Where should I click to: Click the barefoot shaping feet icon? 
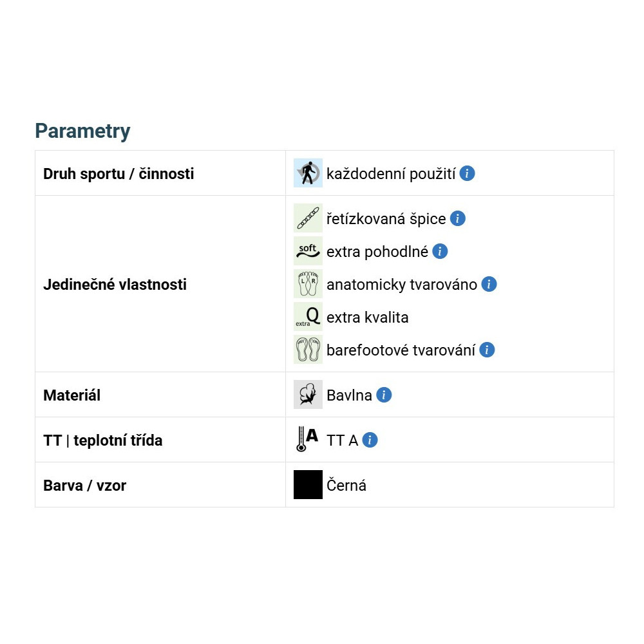(308, 350)
